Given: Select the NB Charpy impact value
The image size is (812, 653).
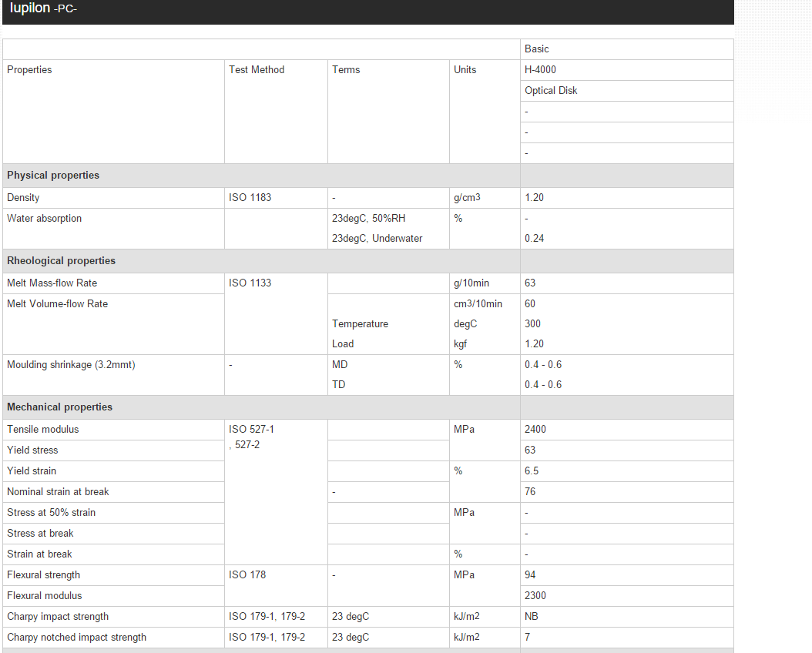Looking at the screenshot, I should (x=532, y=617).
